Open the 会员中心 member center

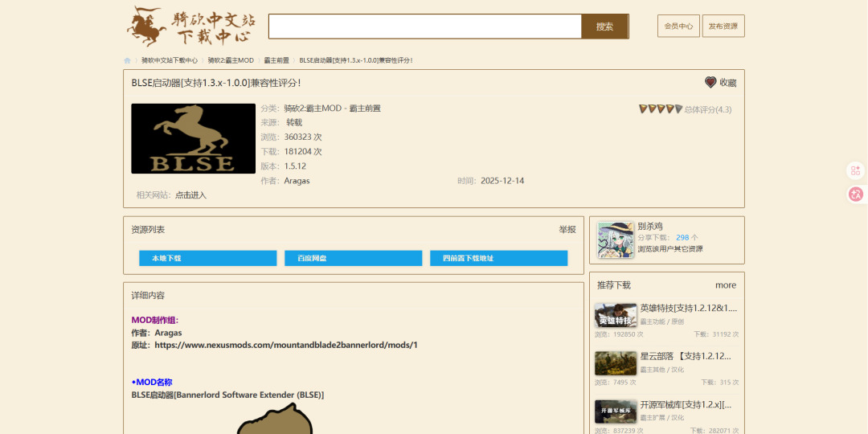(678, 26)
